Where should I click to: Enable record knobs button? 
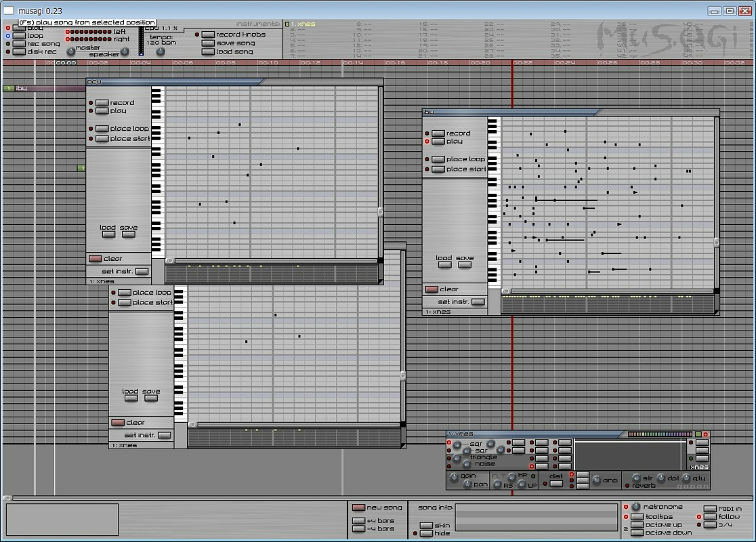coord(208,35)
